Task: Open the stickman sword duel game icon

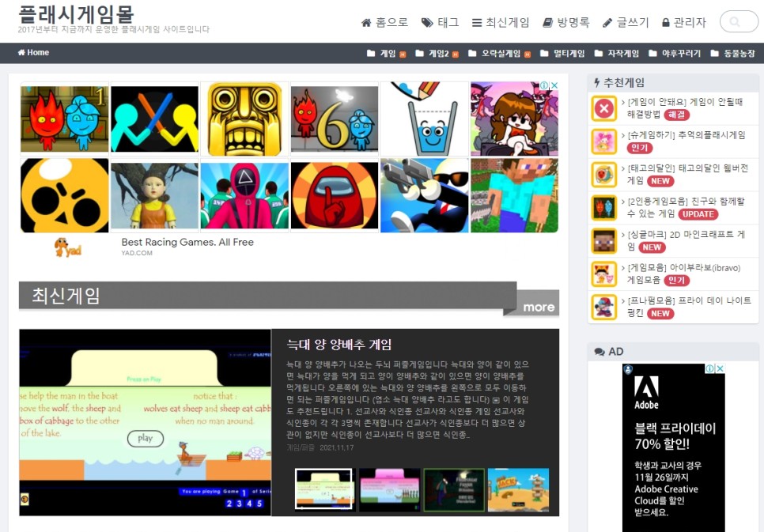Action: click(154, 119)
